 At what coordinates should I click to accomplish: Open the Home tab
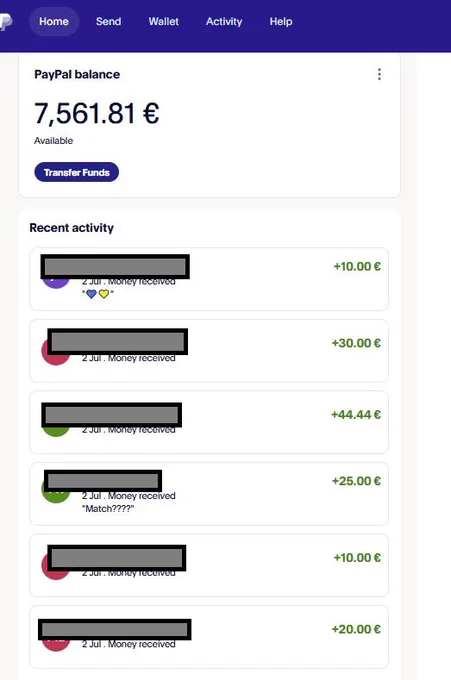[54, 21]
